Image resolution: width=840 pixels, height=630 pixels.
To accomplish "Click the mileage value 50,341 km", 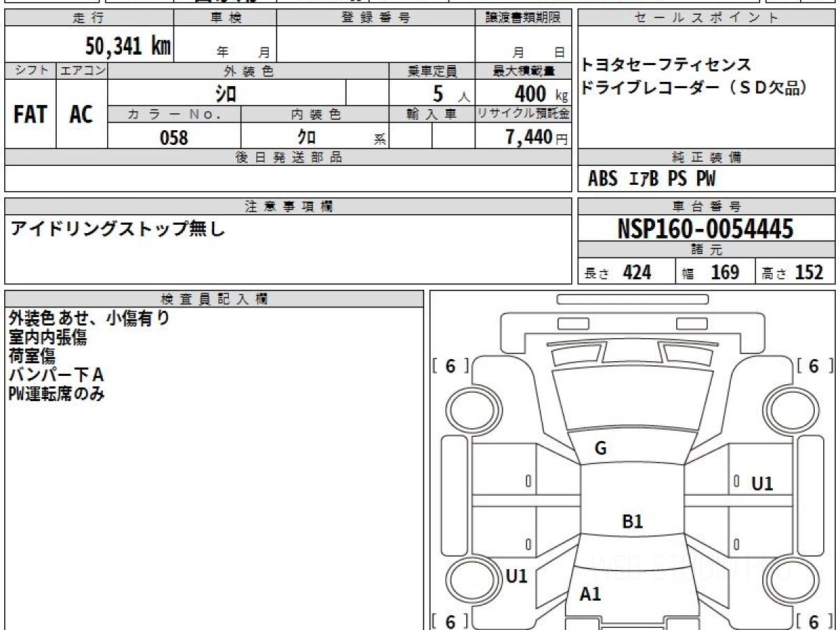I will pyautogui.click(x=128, y=47).
